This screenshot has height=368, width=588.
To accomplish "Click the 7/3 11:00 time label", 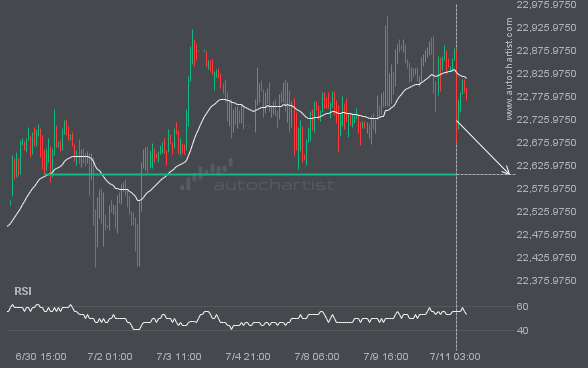I will pyautogui.click(x=179, y=356).
